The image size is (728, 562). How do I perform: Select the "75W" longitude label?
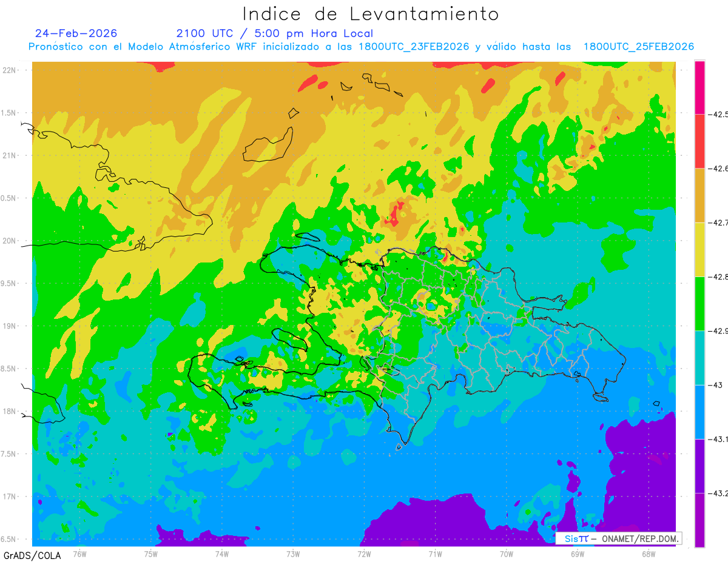point(151,553)
